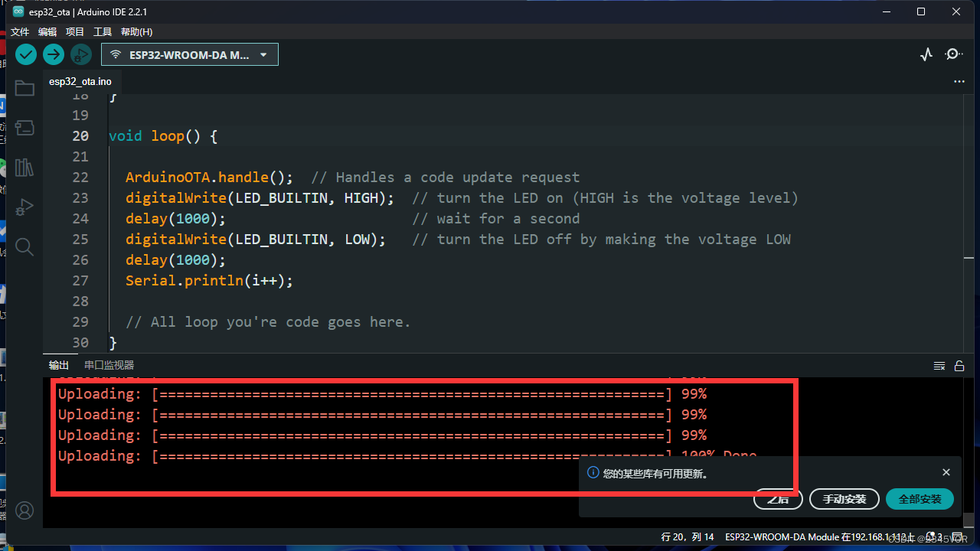980x551 pixels.
Task: Click on ArduinoOTA.handle(); code line
Action: (x=209, y=178)
